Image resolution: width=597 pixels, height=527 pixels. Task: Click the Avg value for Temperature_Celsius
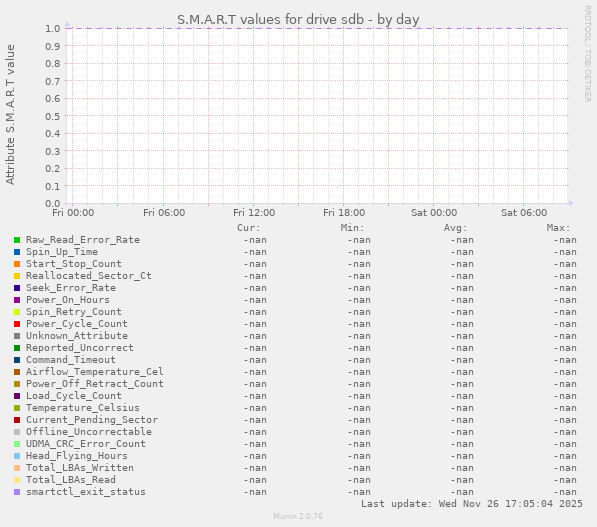462,408
